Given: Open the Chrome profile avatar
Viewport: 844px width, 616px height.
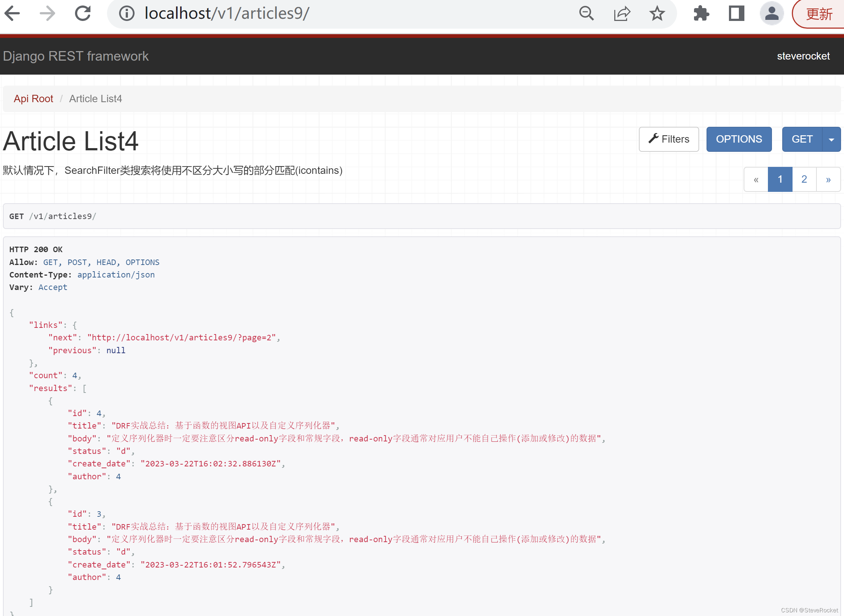Looking at the screenshot, I should (x=772, y=14).
